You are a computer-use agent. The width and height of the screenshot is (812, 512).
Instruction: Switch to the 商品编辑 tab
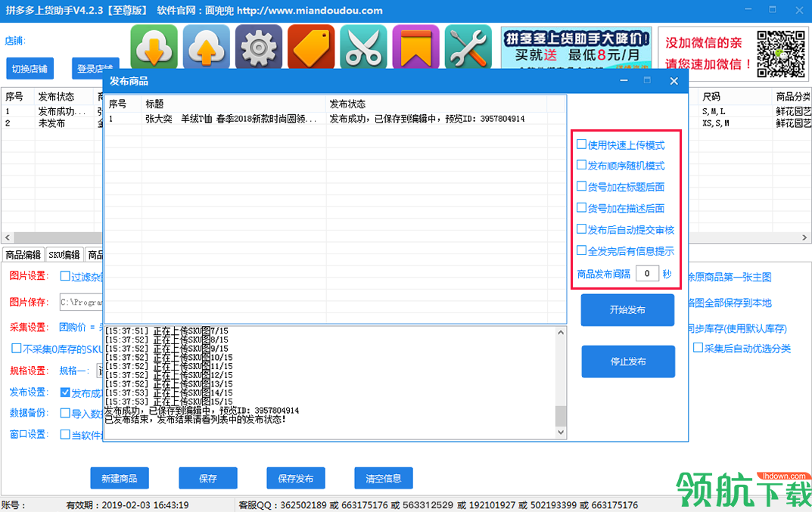coord(23,255)
